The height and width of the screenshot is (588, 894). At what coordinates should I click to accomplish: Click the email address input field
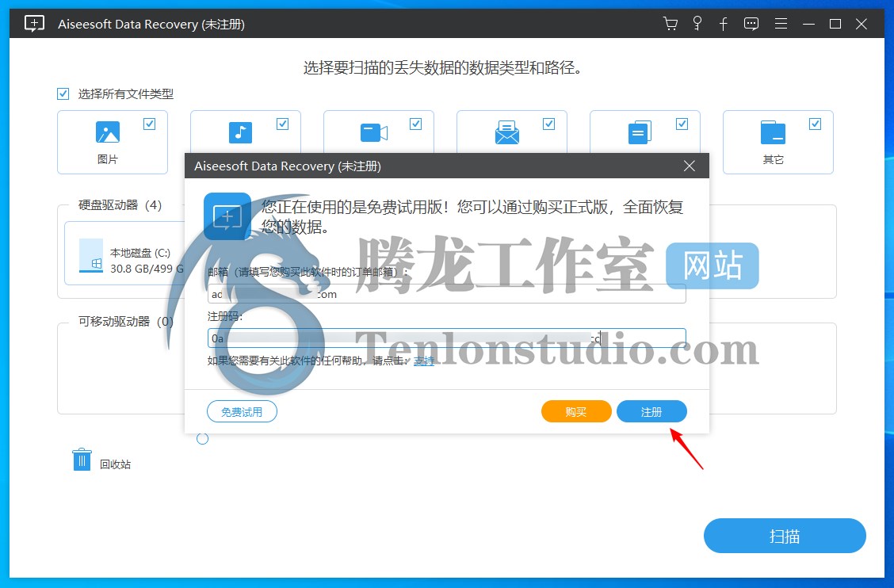pyautogui.click(x=446, y=294)
